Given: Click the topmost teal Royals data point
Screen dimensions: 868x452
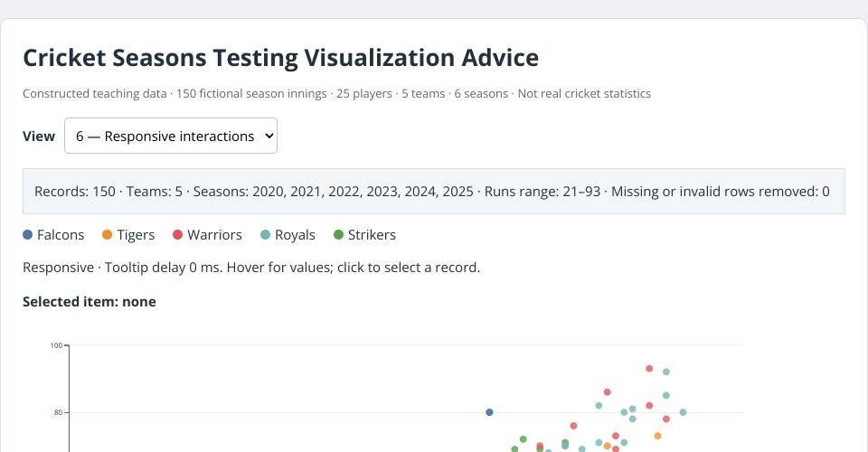Looking at the screenshot, I should [x=666, y=372].
